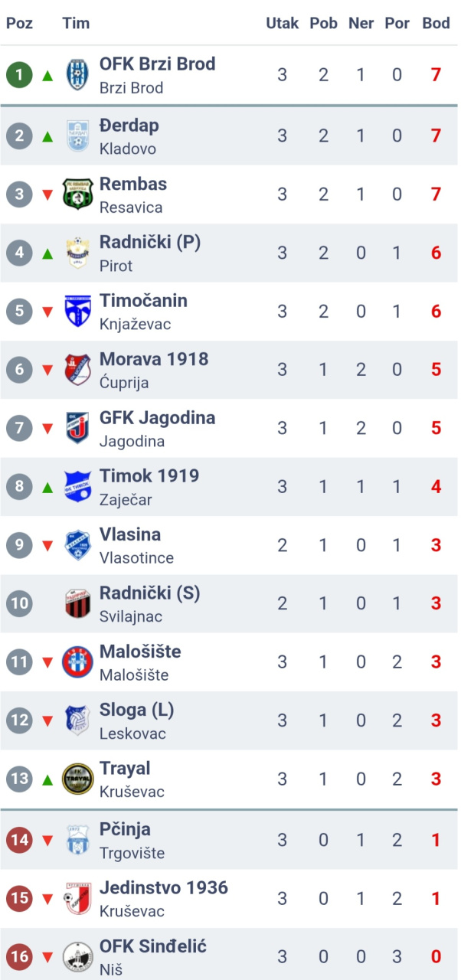Click the Radnički (S) striped crest
This screenshot has width=461, height=980.
point(77,603)
